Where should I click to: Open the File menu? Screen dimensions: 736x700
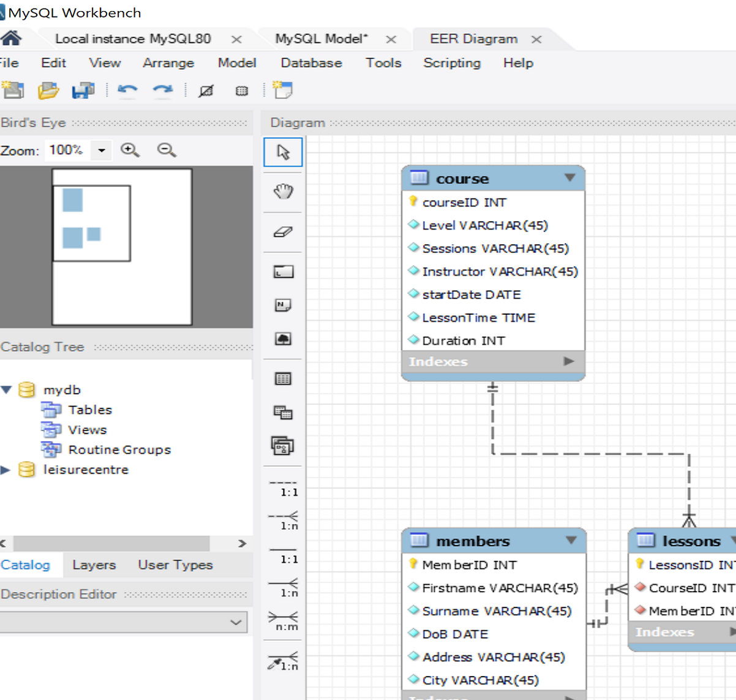point(9,63)
